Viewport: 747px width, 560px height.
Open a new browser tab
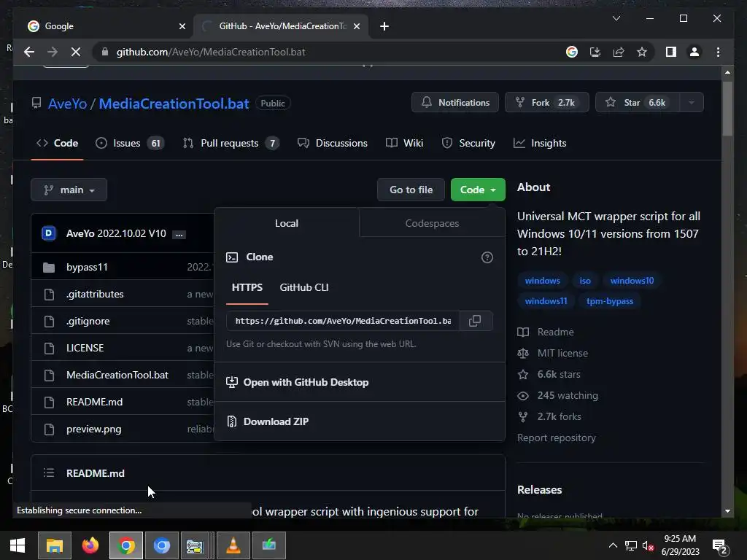(x=384, y=27)
